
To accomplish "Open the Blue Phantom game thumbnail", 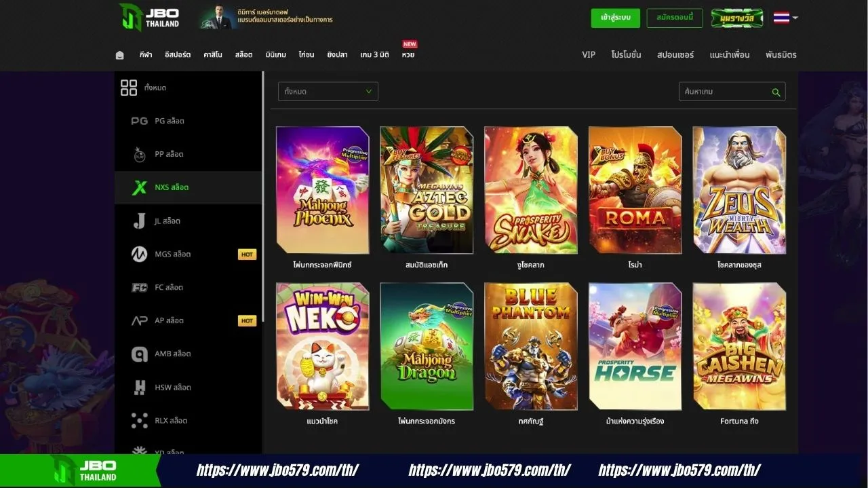I will [x=531, y=346].
